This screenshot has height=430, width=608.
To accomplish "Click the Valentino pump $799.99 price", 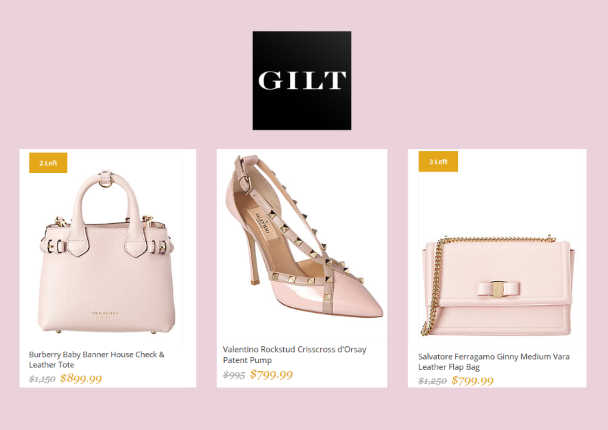I will (271, 375).
